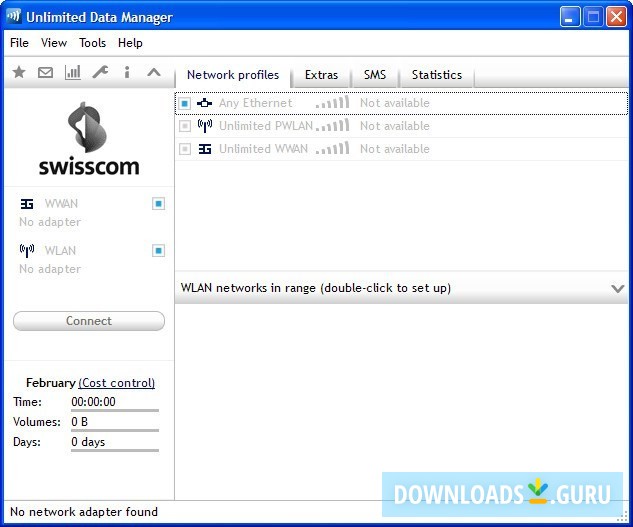Click the 'No network adapter found' status text
The image size is (633, 527).
pos(84,512)
